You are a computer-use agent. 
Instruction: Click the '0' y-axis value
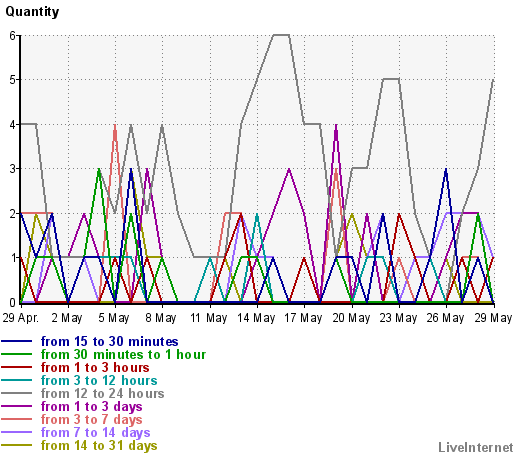coord(13,303)
